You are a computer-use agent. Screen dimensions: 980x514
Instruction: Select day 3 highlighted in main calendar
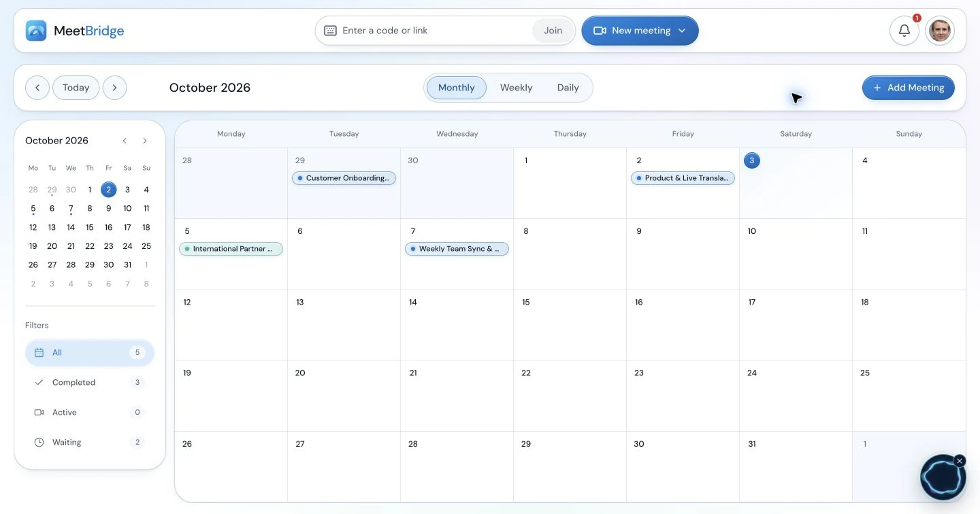click(751, 160)
